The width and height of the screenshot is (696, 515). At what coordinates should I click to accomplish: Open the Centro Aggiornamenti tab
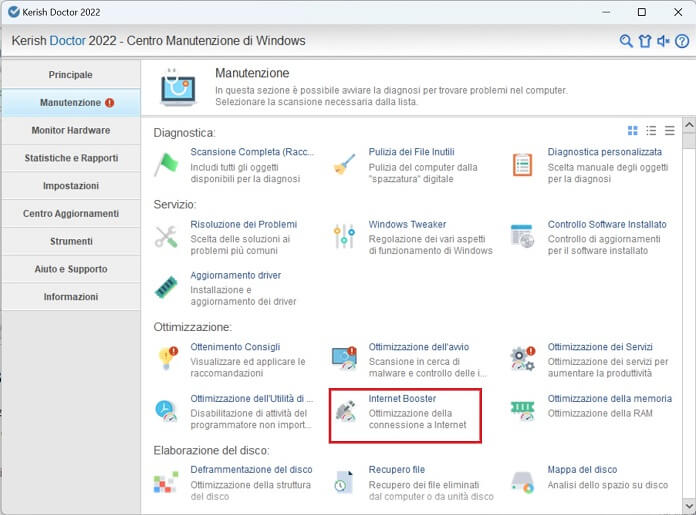point(71,214)
